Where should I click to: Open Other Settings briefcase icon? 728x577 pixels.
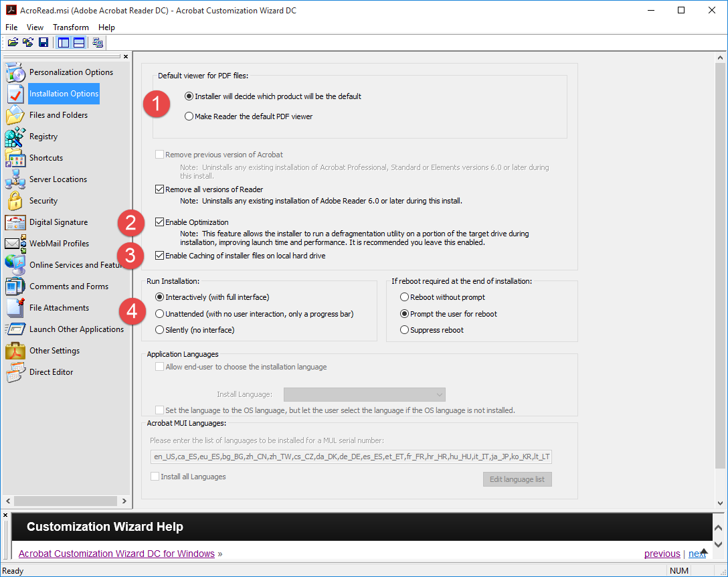coord(15,350)
